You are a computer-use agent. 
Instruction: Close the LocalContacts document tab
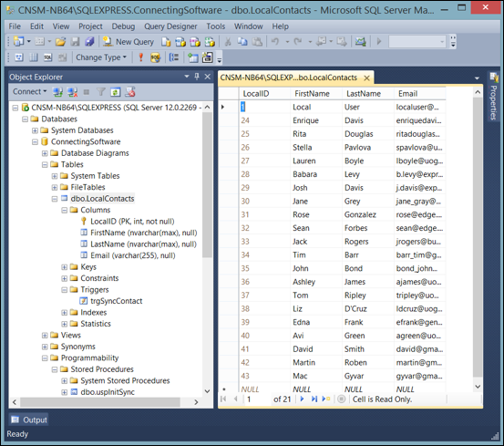(x=366, y=78)
